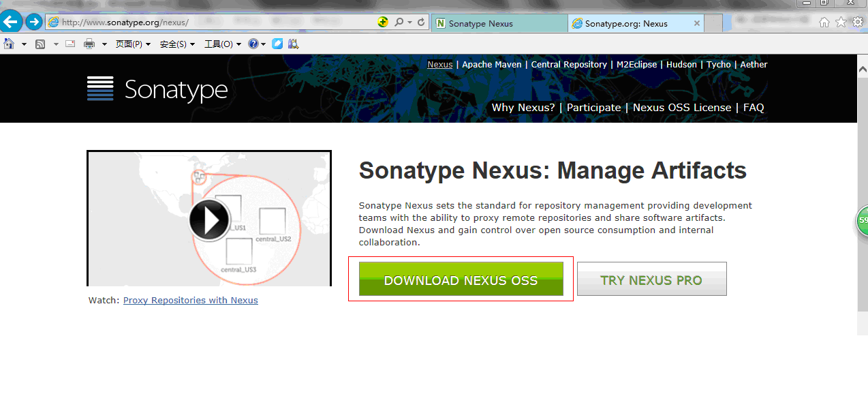868x394 pixels.
Task: Switch to the Sonatype Nexus tab
Action: pos(499,23)
